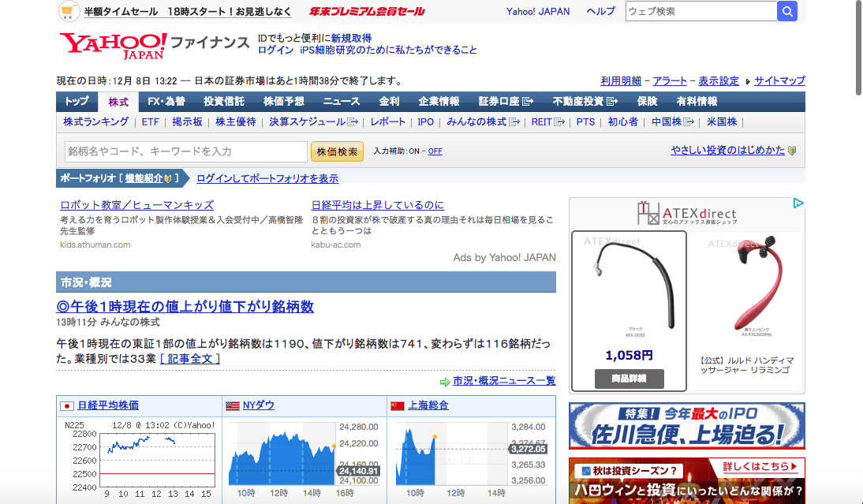
Task: Click the stock name or code input field
Action: pyautogui.click(x=185, y=151)
